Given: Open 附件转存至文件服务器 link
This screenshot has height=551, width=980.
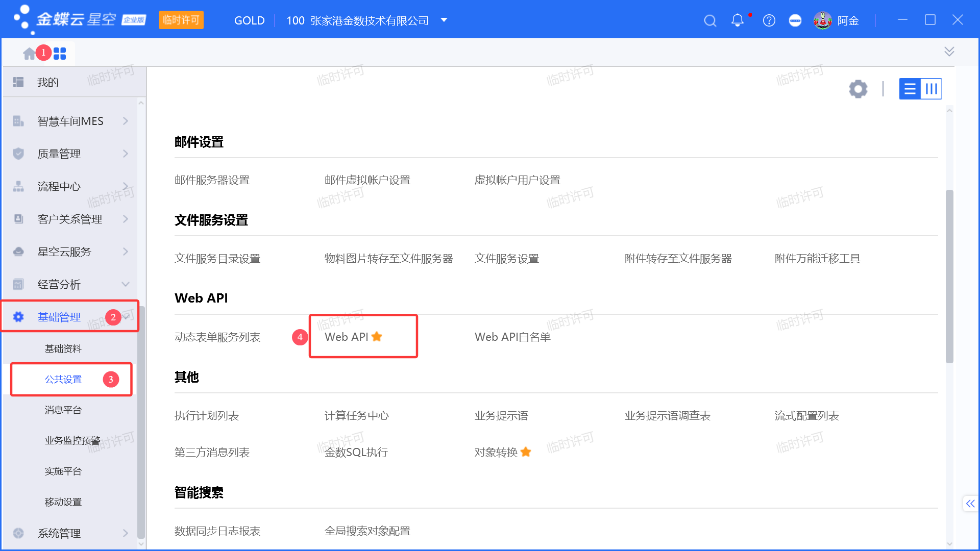Looking at the screenshot, I should tap(678, 259).
